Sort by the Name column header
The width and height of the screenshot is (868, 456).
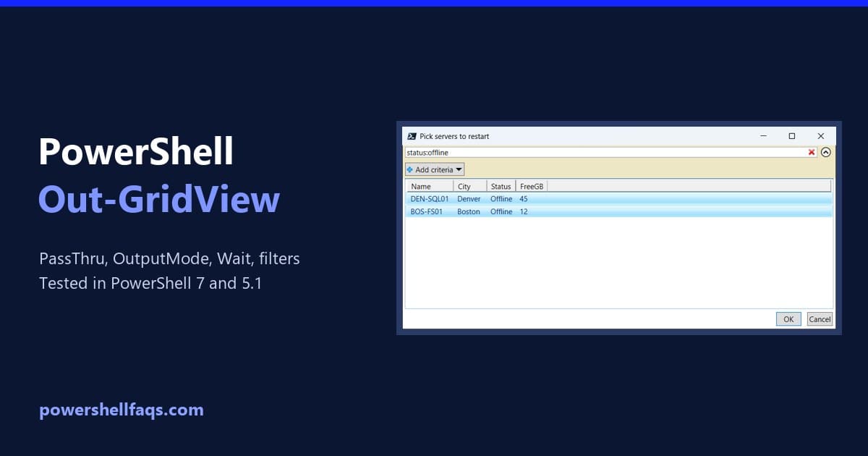click(430, 186)
